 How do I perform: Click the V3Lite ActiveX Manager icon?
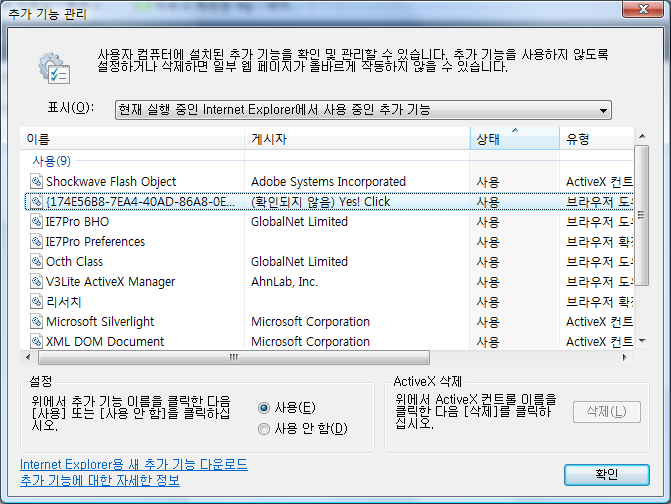click(x=36, y=282)
